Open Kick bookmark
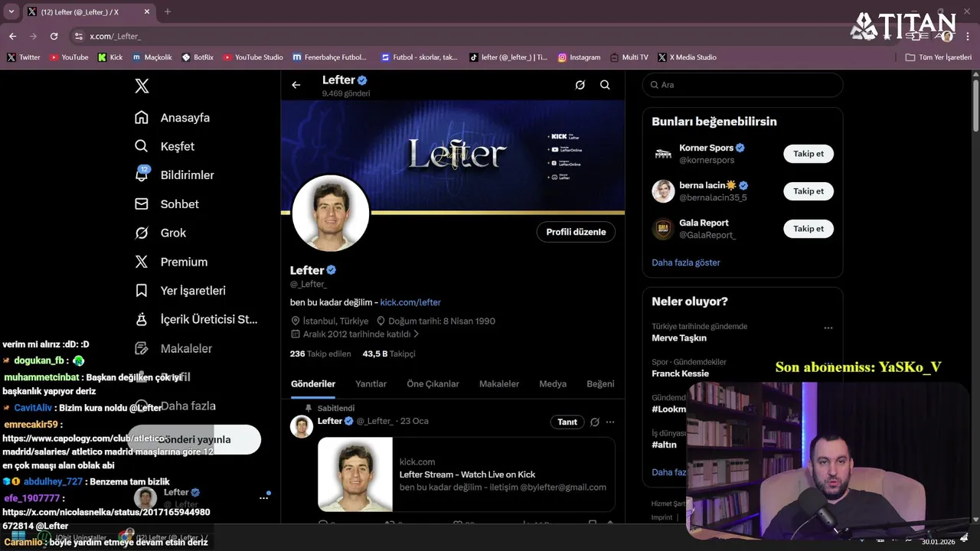Image resolution: width=980 pixels, height=551 pixels. (110, 57)
